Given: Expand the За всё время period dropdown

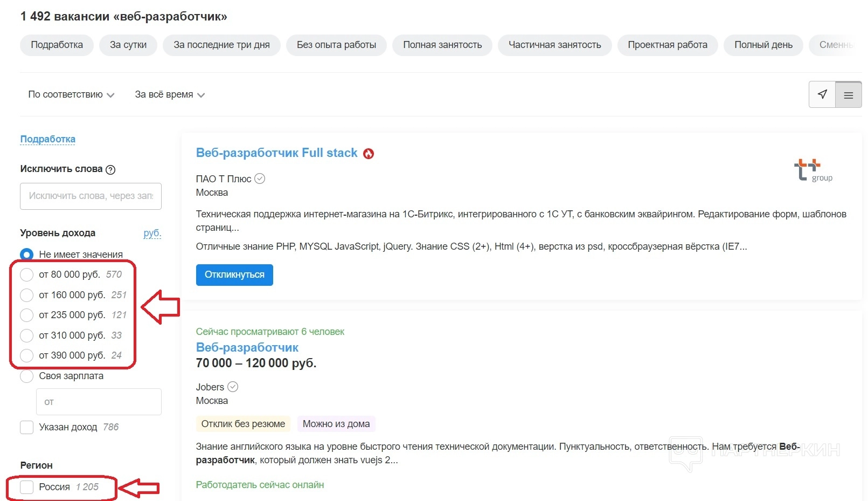Looking at the screenshot, I should point(169,94).
